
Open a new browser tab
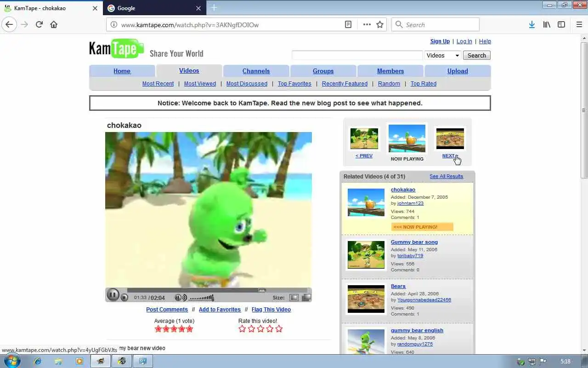214,8
